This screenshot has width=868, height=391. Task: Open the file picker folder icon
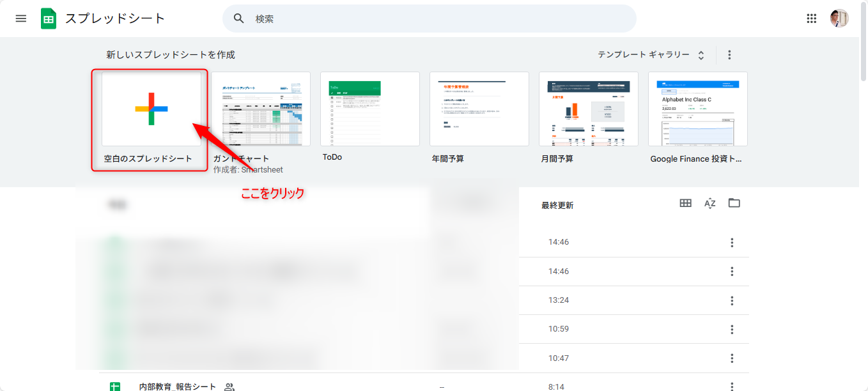pos(734,203)
